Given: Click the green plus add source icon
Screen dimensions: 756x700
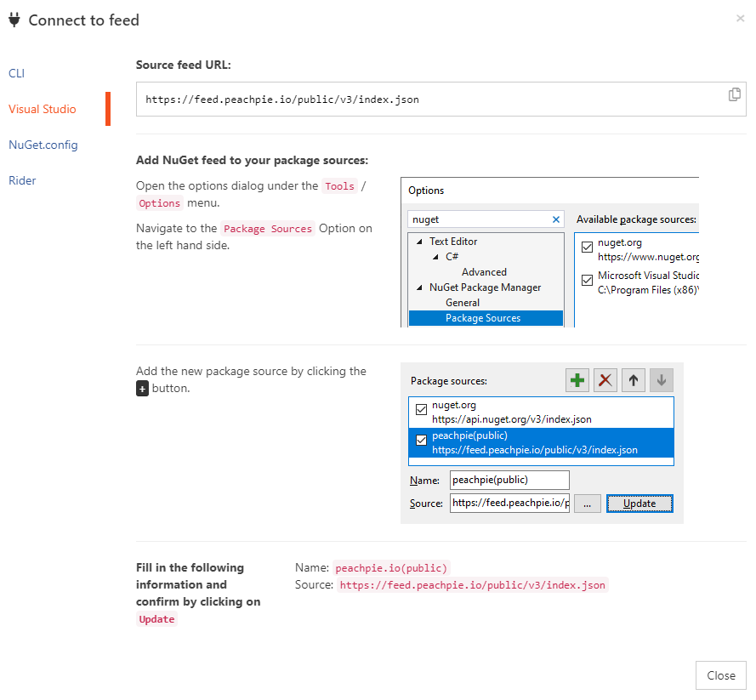Looking at the screenshot, I should pyautogui.click(x=577, y=380).
